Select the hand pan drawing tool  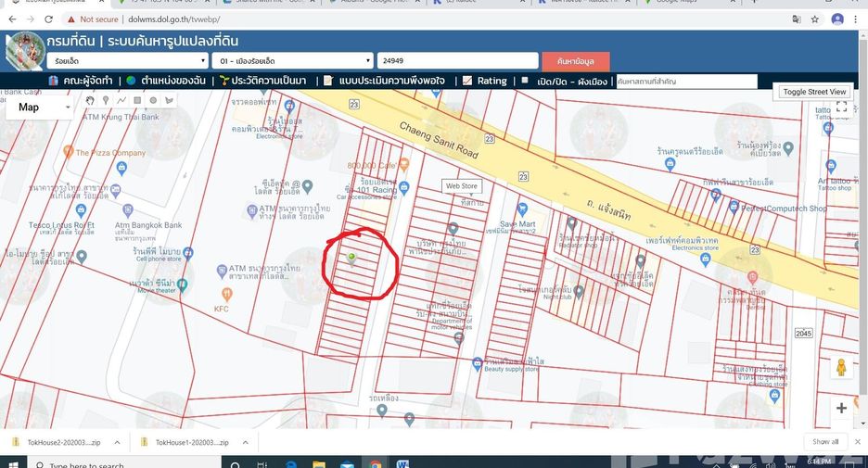90,100
